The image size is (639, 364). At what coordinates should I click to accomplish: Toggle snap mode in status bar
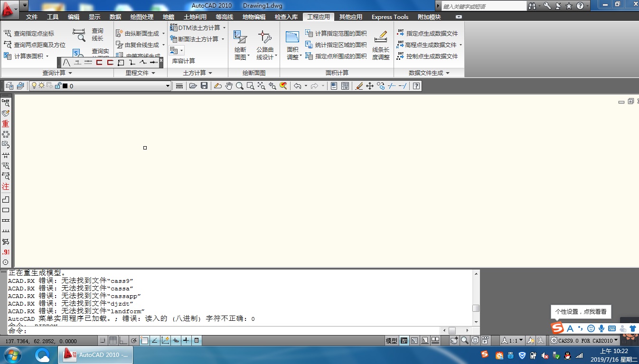pos(103,340)
